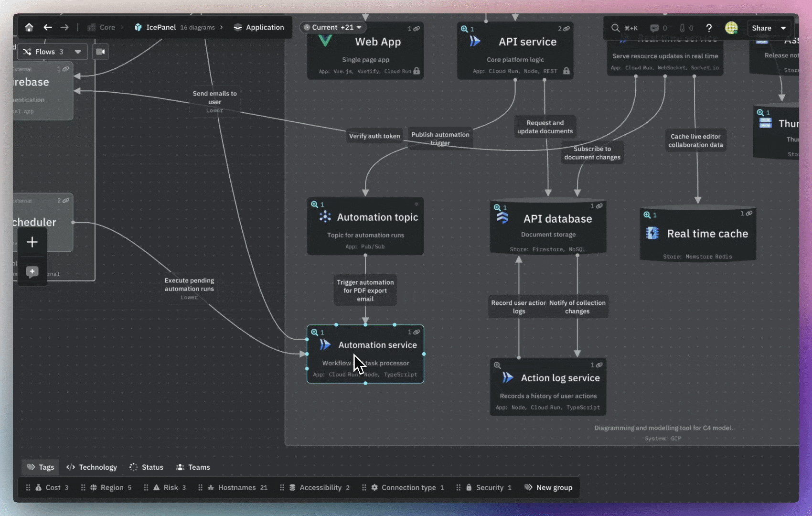Click the Share button
Screen dimensions: 812x516
(761, 28)
